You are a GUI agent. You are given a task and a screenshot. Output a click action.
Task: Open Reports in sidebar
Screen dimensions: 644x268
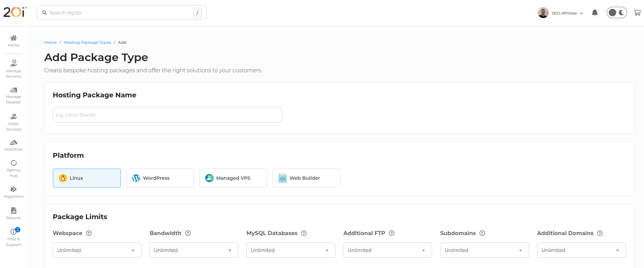14,213
